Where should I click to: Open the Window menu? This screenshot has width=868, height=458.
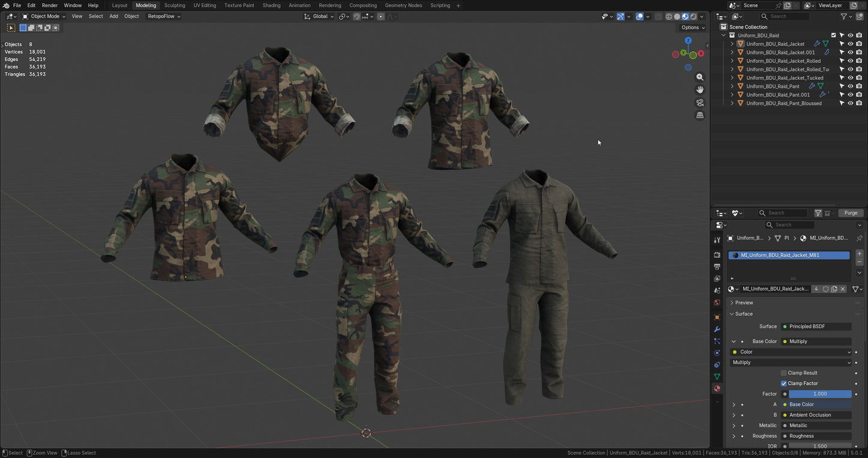[73, 5]
